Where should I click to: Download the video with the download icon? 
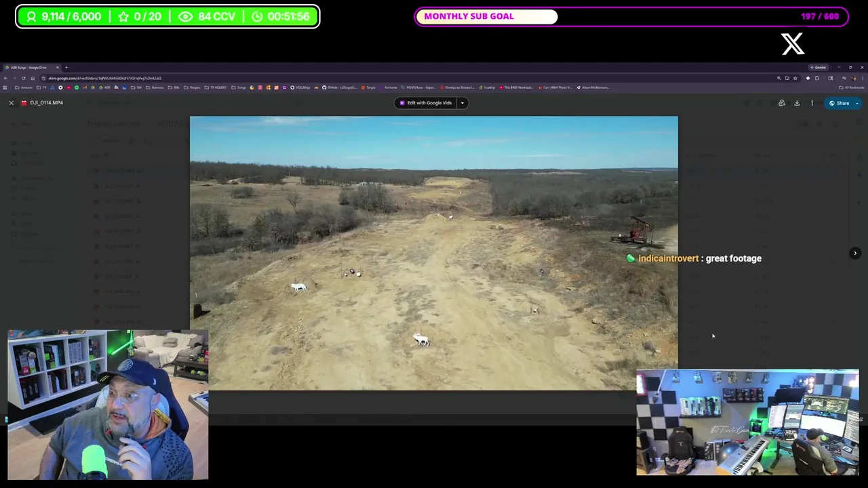click(797, 103)
